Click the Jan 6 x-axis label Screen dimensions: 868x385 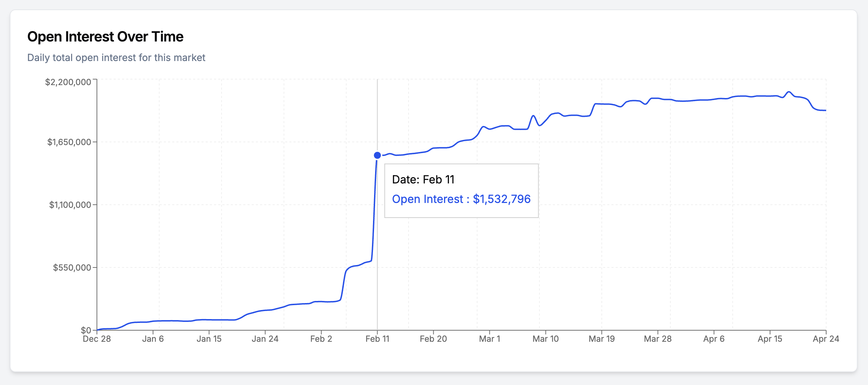pos(153,339)
